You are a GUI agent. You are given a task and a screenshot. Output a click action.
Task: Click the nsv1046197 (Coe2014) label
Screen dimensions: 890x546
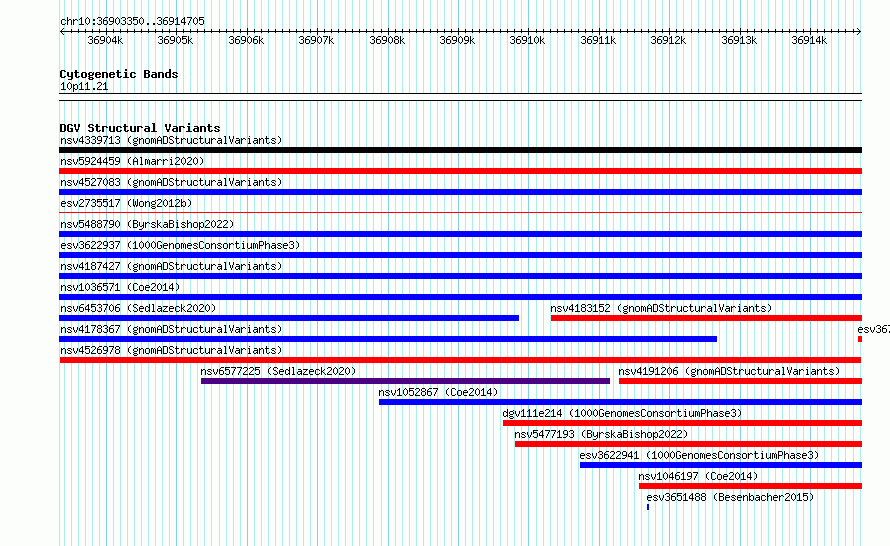pos(698,476)
